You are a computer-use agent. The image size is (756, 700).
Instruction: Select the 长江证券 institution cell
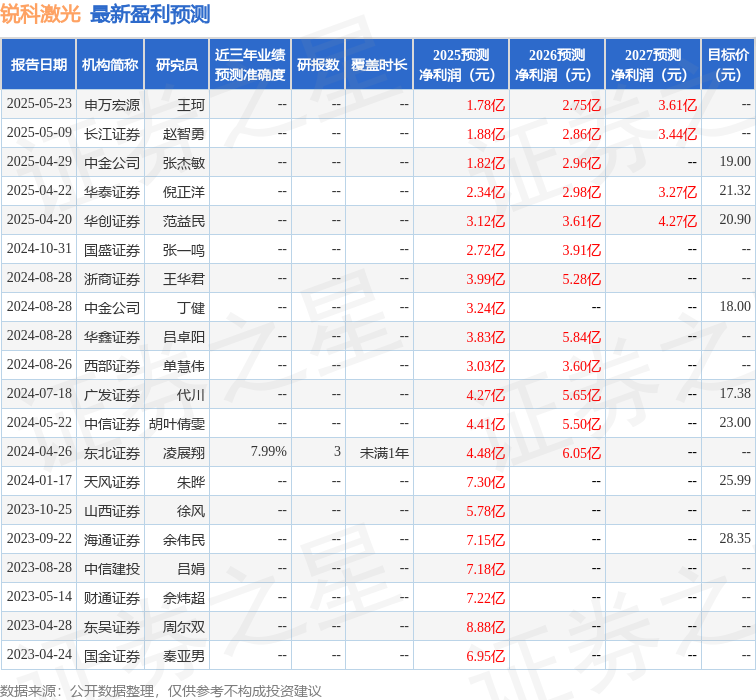coord(112,134)
